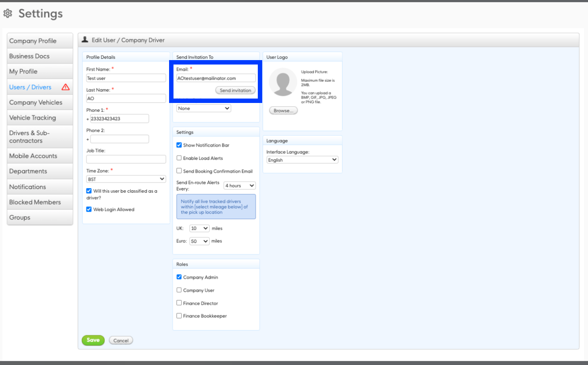The image size is (588, 365).
Task: Click the red warning triangle icon
Action: click(x=66, y=87)
